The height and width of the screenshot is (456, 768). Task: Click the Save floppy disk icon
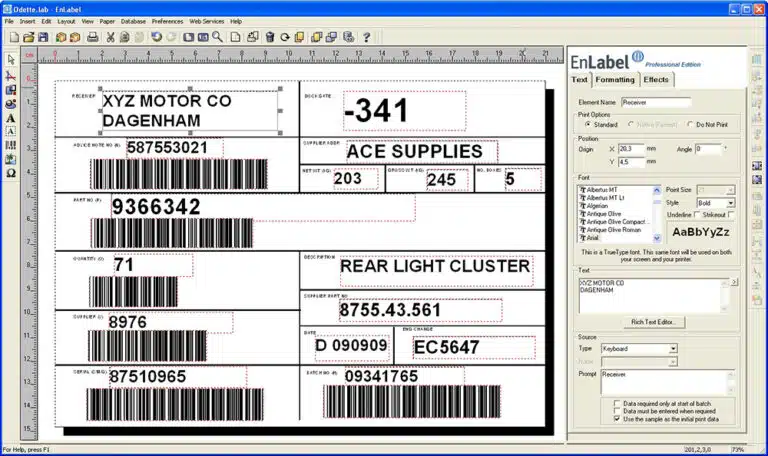(x=43, y=37)
